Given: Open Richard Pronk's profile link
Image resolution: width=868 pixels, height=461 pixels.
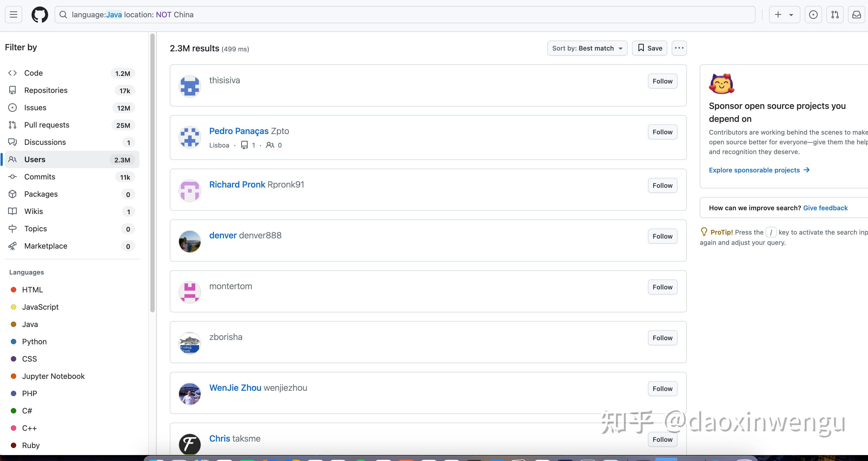Looking at the screenshot, I should (237, 185).
